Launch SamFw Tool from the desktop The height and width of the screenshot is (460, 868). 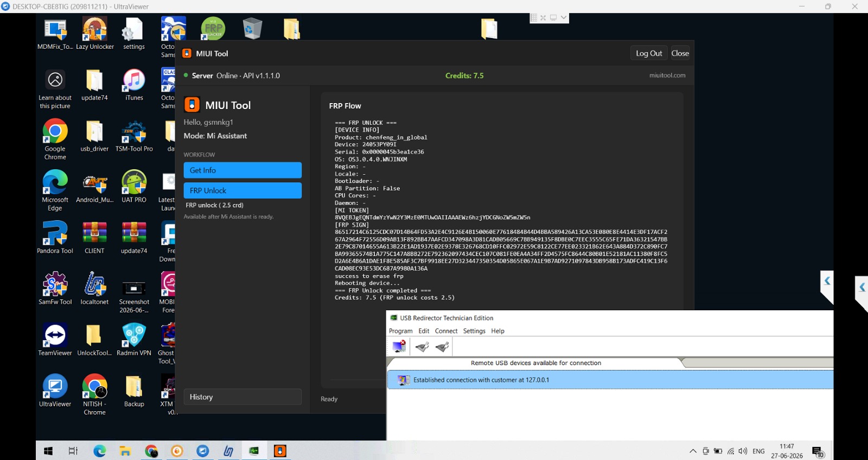tap(55, 289)
